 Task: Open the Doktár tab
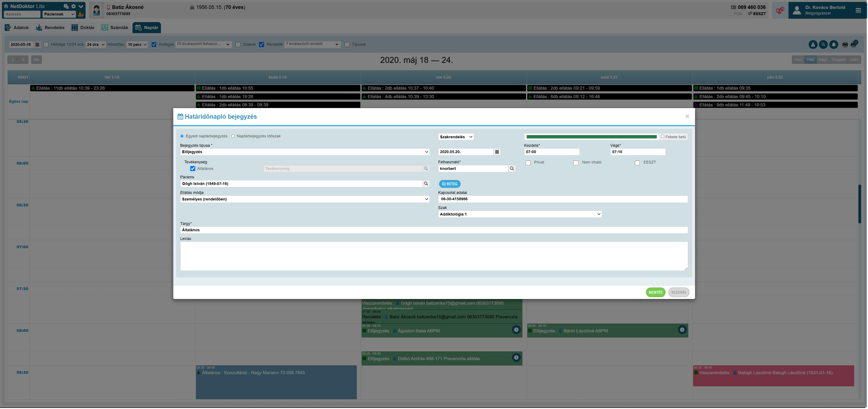click(x=83, y=28)
